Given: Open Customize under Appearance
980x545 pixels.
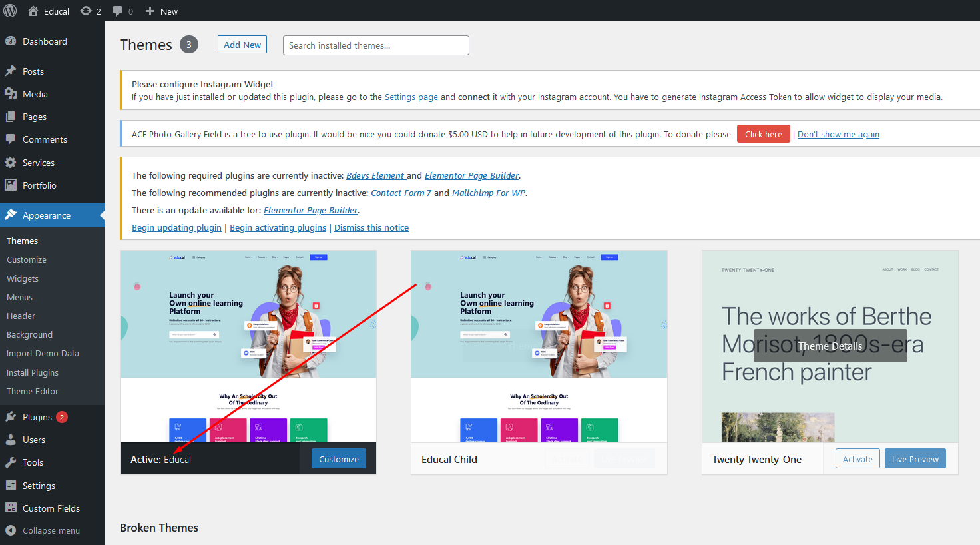Looking at the screenshot, I should (27, 259).
